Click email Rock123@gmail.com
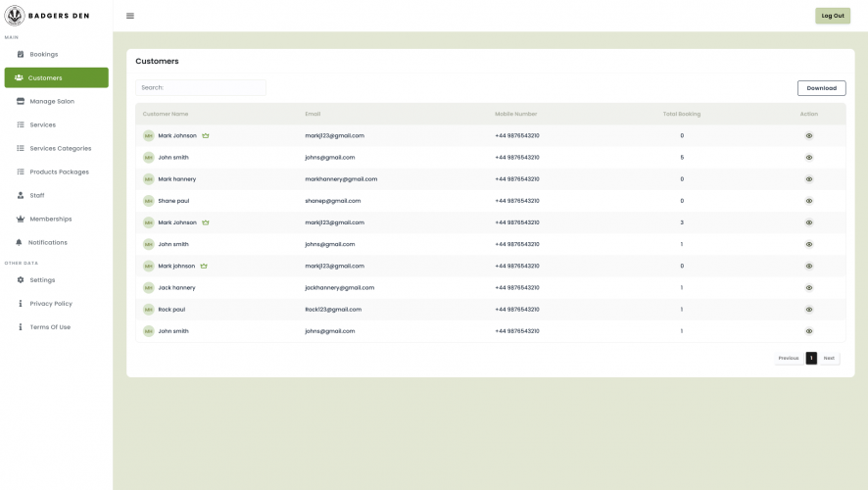868x490 pixels. [x=333, y=310]
